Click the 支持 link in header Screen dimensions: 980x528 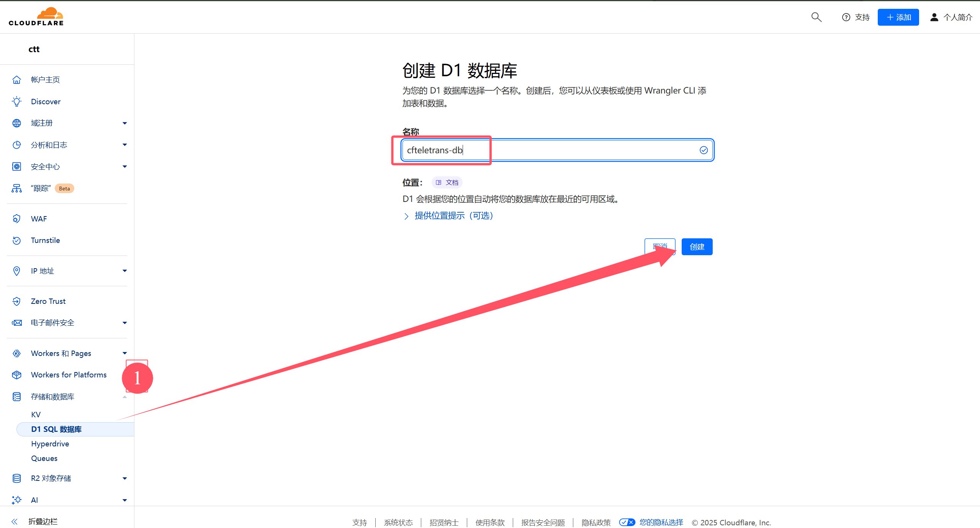[x=862, y=17]
